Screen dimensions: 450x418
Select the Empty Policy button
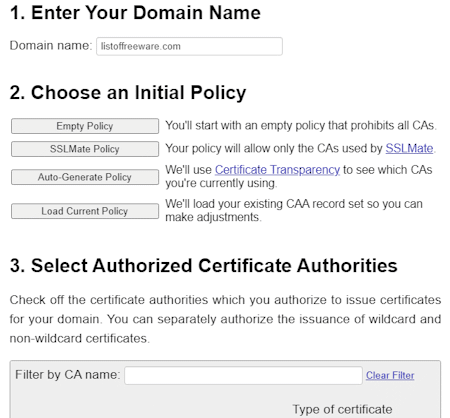pyautogui.click(x=85, y=126)
